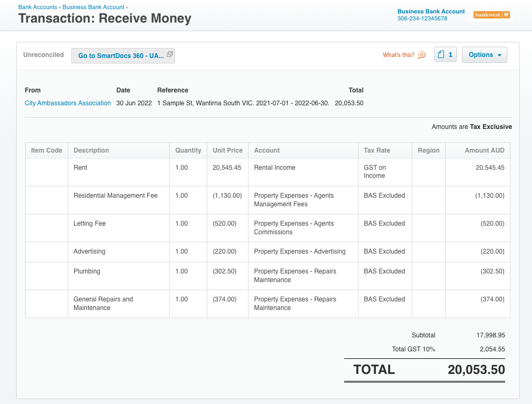Click the What's this? help link
Image resolution: width=532 pixels, height=404 pixels.
point(398,55)
